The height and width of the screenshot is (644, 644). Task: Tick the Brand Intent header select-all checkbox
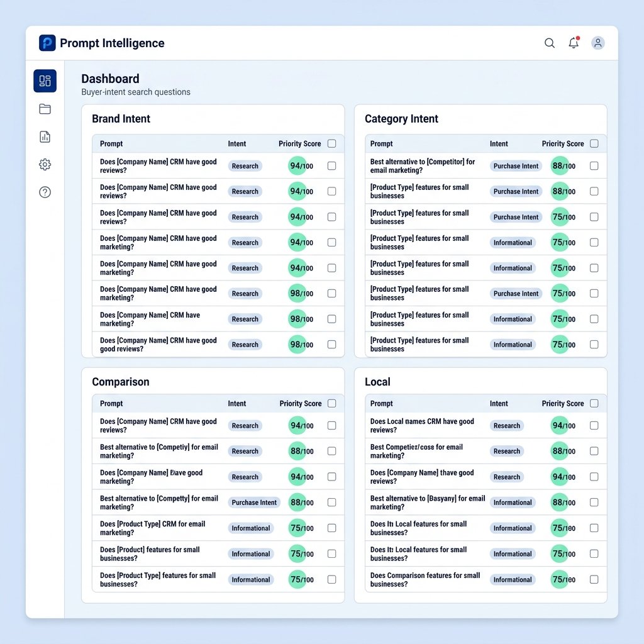click(332, 143)
